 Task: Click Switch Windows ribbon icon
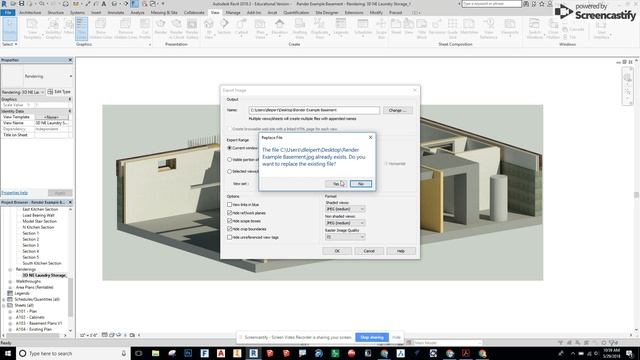534,29
